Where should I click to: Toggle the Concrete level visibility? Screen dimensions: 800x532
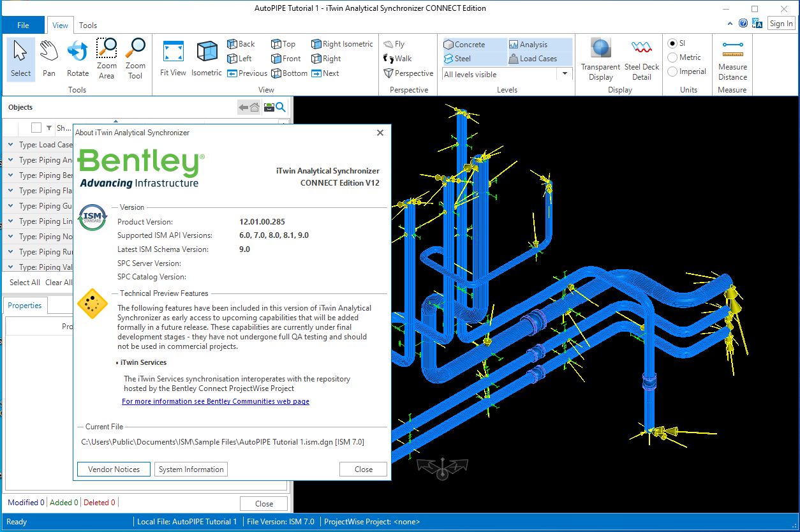[474, 45]
